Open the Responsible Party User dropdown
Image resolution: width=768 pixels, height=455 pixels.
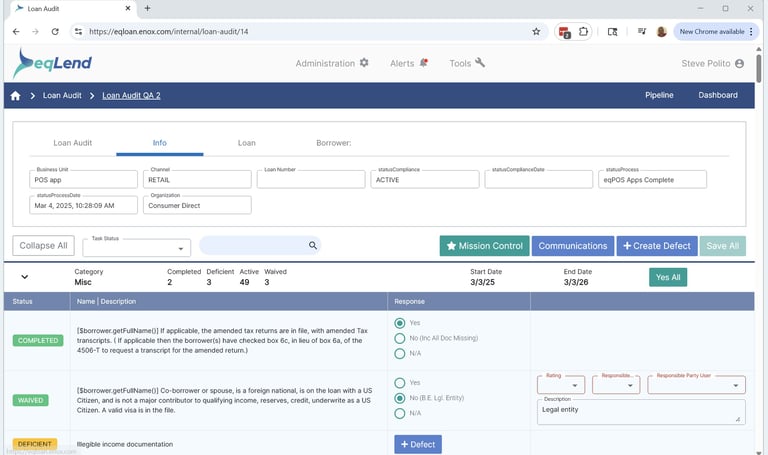pyautogui.click(x=696, y=385)
